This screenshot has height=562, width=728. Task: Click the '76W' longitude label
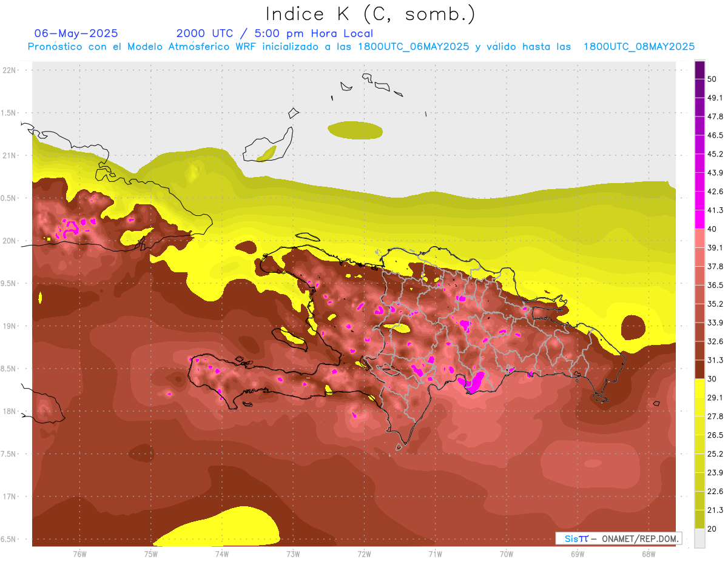click(79, 554)
